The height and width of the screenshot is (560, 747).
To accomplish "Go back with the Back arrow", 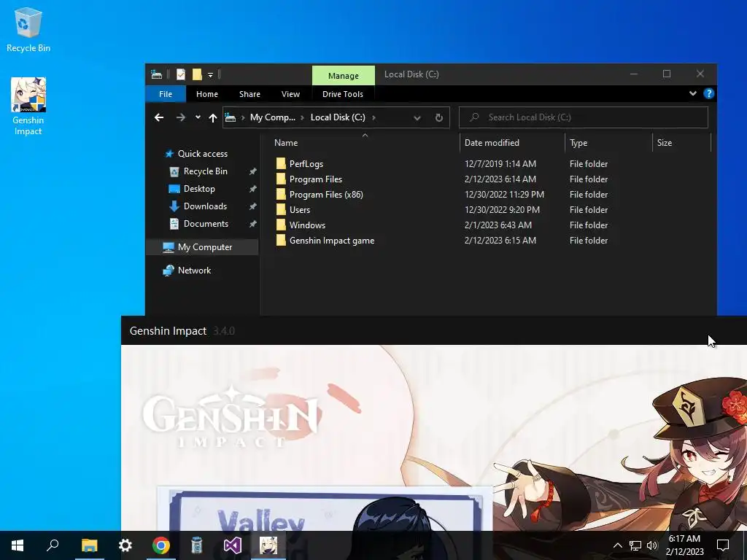I will tap(159, 117).
